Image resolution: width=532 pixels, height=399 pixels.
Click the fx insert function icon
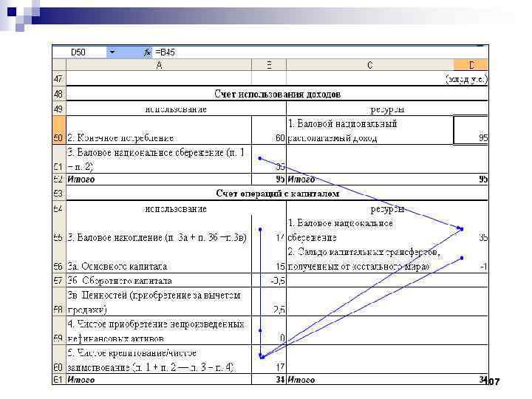point(147,52)
